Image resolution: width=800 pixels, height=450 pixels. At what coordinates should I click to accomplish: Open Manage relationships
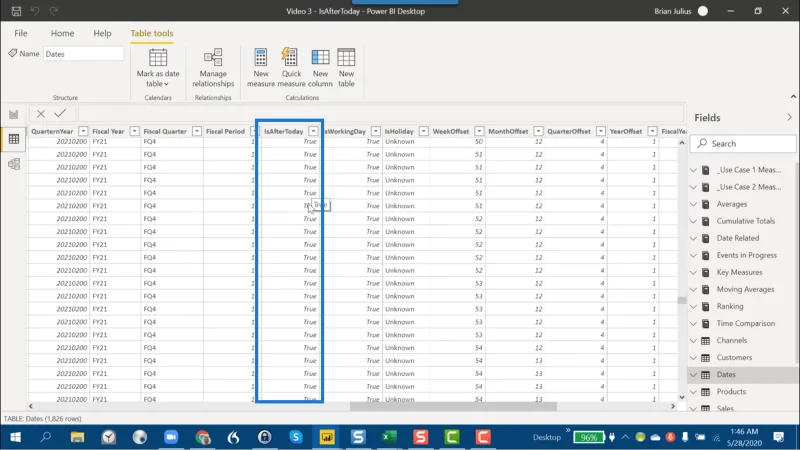pos(213,68)
